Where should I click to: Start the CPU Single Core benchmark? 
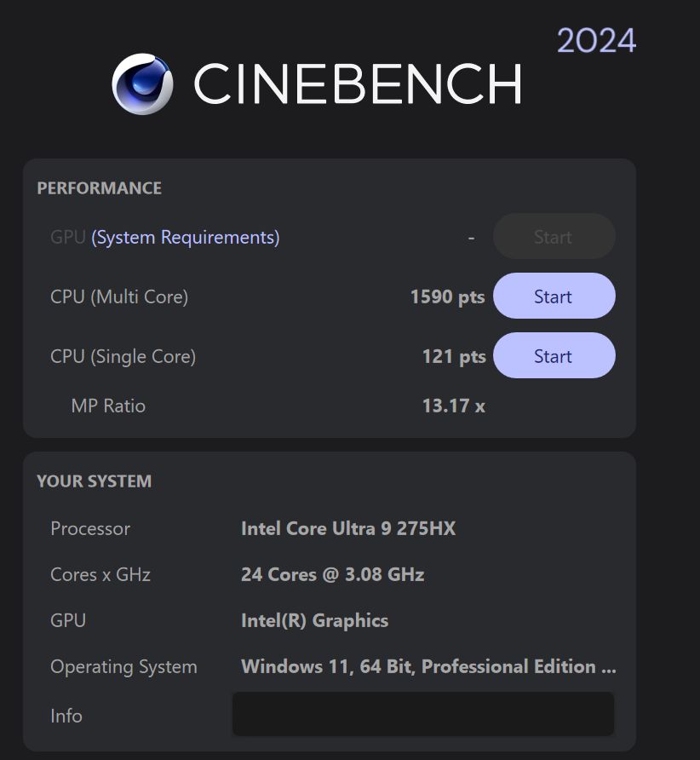554,356
